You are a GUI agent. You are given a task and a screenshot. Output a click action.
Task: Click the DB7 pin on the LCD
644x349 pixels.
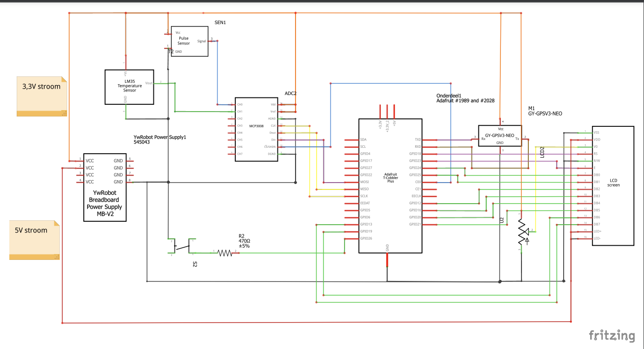[586, 224]
